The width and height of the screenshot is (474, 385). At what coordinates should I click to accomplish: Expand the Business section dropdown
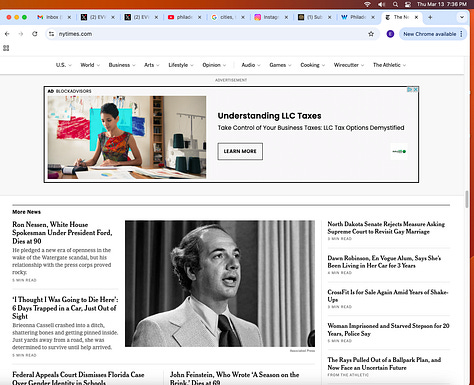[x=122, y=65]
